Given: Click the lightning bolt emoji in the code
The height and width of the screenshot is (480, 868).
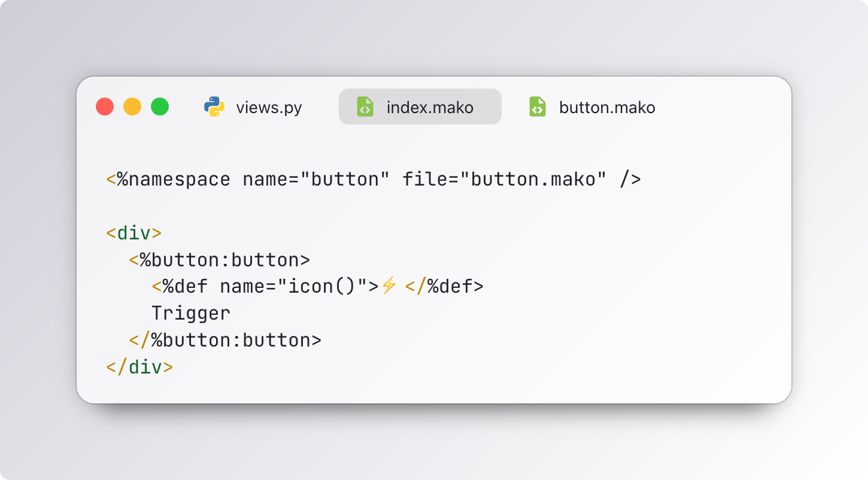Looking at the screenshot, I should click(x=389, y=287).
